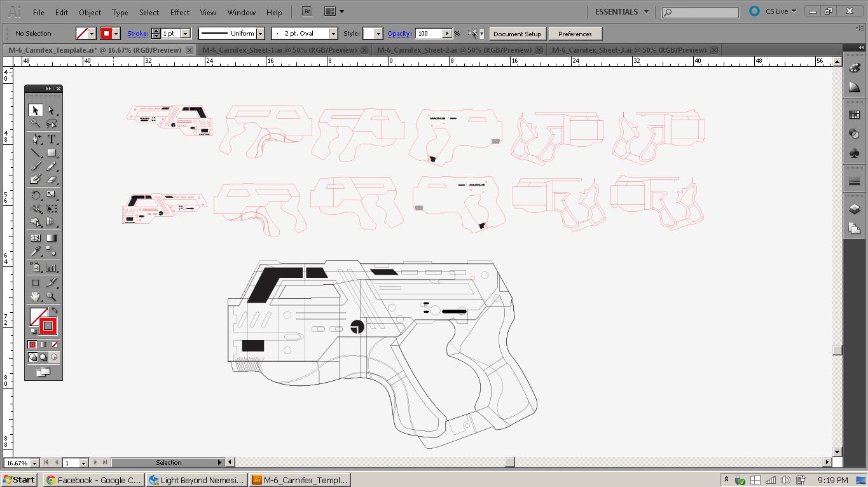The image size is (868, 487).
Task: Open fill color dropdown in control bar
Action: tap(92, 34)
